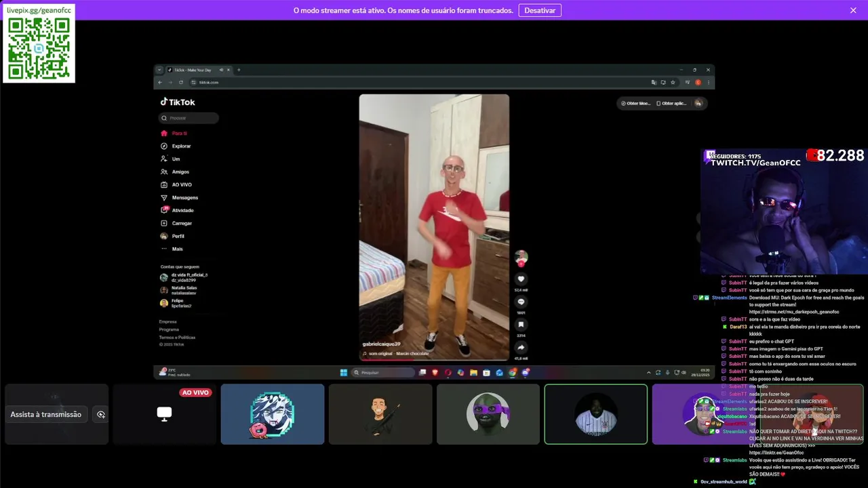Click the Chrome taskbar icon
Image resolution: width=868 pixels, height=488 pixels.
[x=513, y=372]
